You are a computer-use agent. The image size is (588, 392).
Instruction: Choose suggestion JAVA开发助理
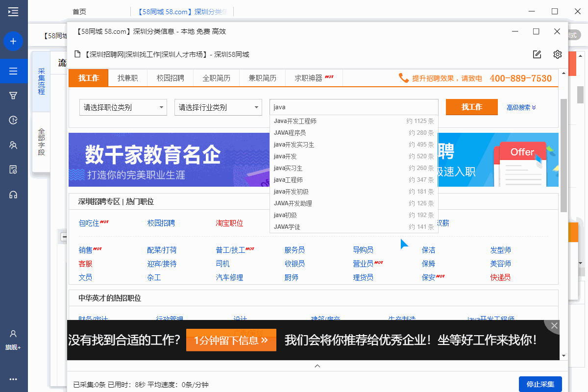tap(354, 203)
